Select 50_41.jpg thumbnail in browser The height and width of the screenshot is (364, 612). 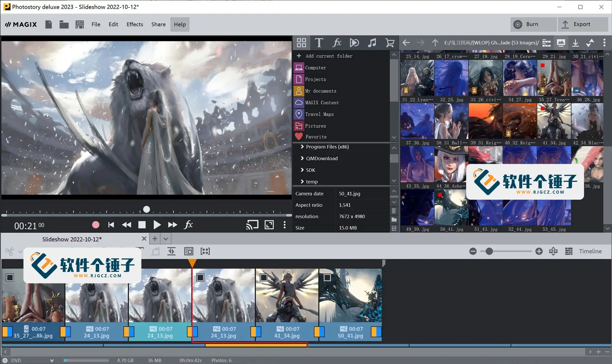click(451, 208)
